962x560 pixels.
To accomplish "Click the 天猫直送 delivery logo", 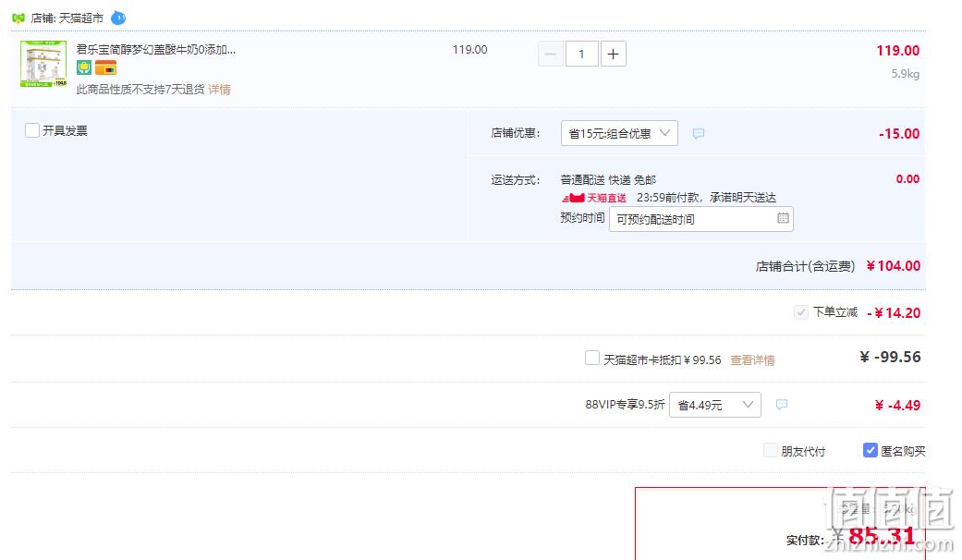I will (x=594, y=198).
